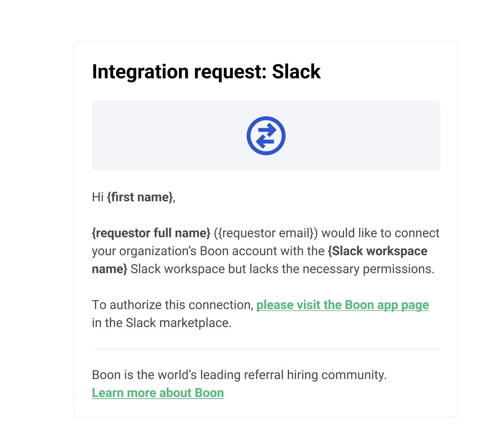Click the '{Slack workspace' bold placeholder
The image size is (501, 448).
pyautogui.click(x=378, y=251)
